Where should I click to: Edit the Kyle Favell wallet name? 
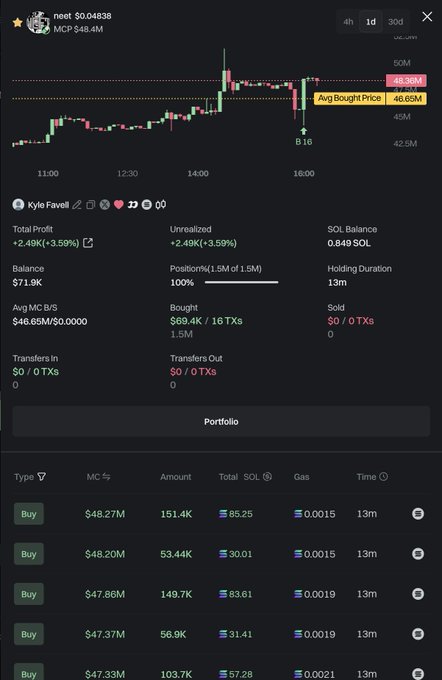(77, 205)
